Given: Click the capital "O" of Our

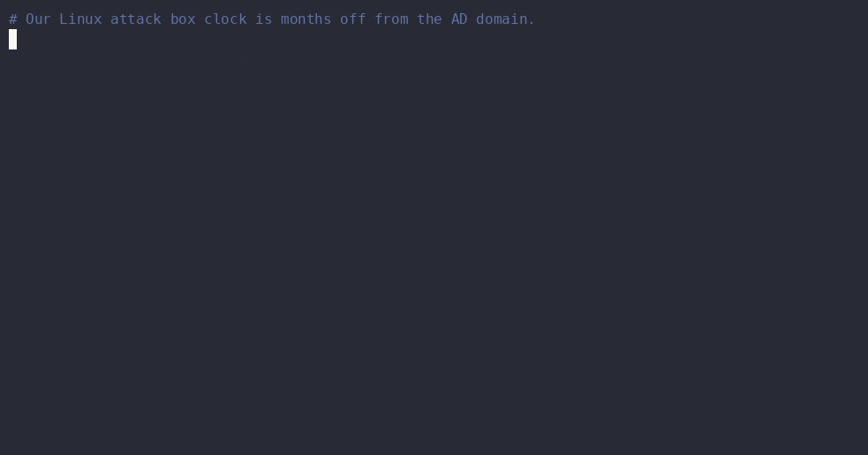Looking at the screenshot, I should click(30, 19).
